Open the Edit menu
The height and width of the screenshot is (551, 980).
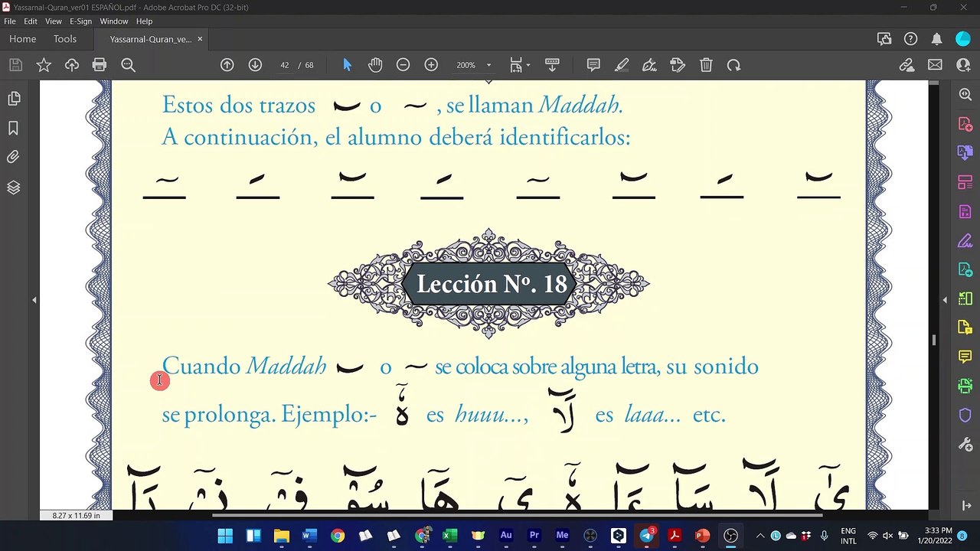pos(30,21)
